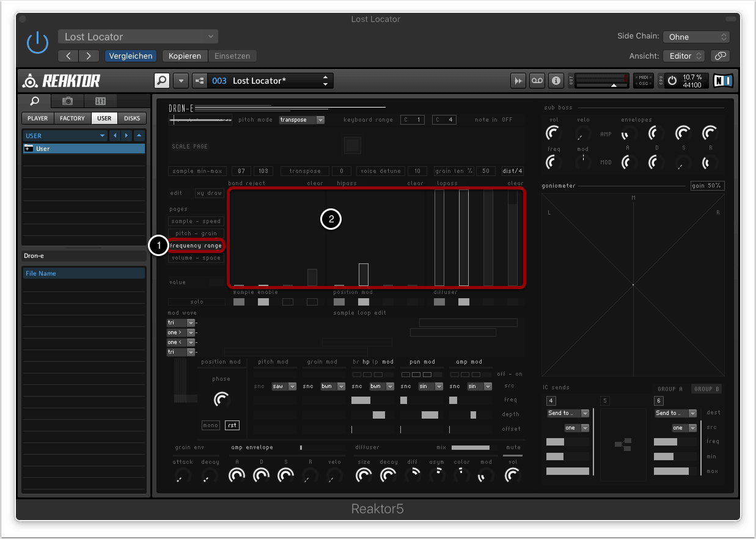The image size is (756, 539).
Task: Open the Reaktor browser magnifier button
Action: coord(161,81)
